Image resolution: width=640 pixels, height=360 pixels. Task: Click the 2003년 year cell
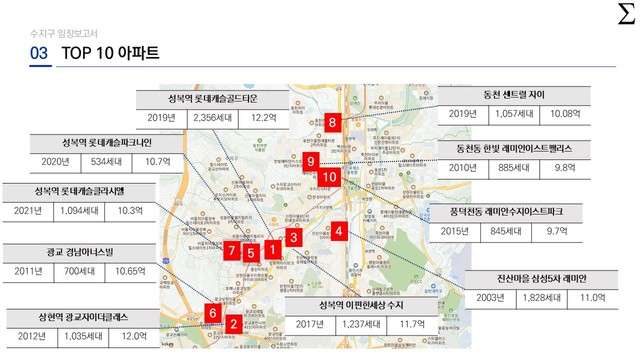click(490, 298)
